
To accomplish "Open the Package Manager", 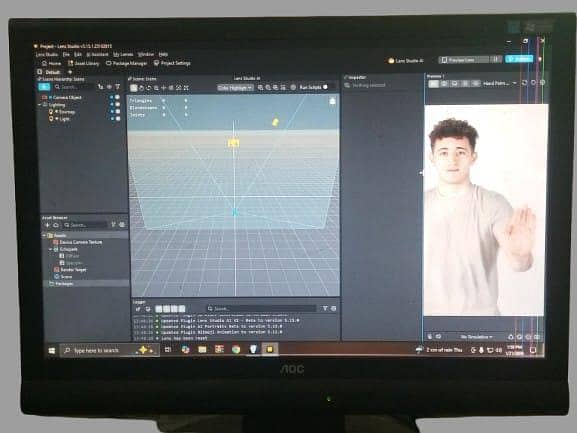I will pyautogui.click(x=127, y=63).
